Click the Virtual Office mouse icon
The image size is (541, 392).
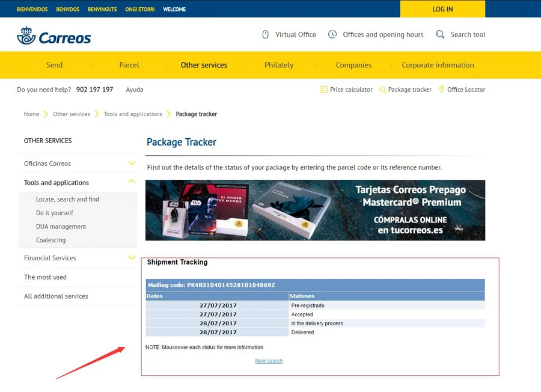pos(265,34)
